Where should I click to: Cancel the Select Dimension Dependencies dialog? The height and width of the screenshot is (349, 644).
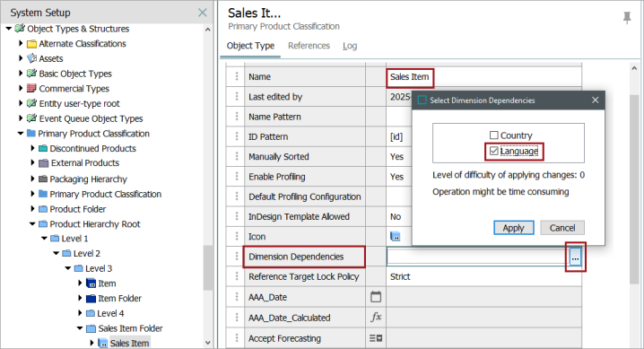coord(562,228)
